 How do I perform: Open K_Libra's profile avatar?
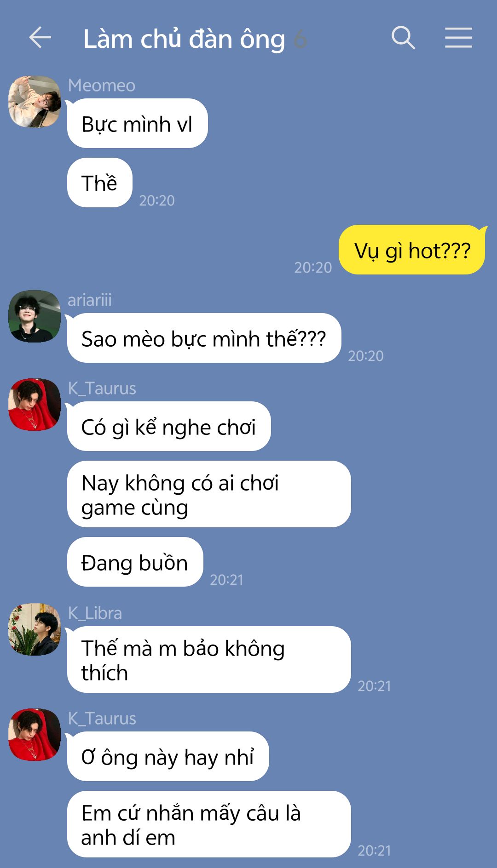[x=35, y=629]
